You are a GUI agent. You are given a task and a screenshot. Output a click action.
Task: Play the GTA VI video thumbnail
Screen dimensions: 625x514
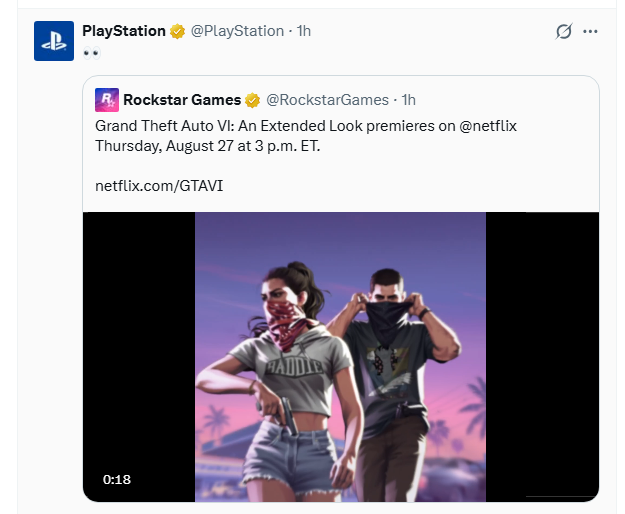click(340, 357)
